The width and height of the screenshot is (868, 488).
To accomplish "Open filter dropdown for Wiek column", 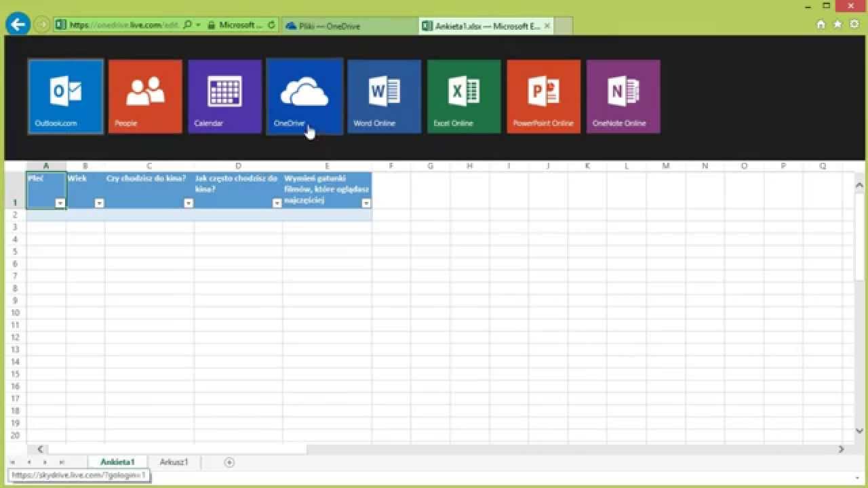I will tap(99, 203).
